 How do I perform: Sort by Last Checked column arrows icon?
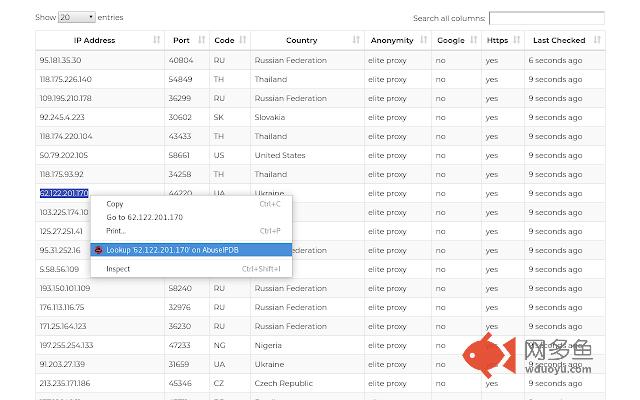pyautogui.click(x=597, y=40)
